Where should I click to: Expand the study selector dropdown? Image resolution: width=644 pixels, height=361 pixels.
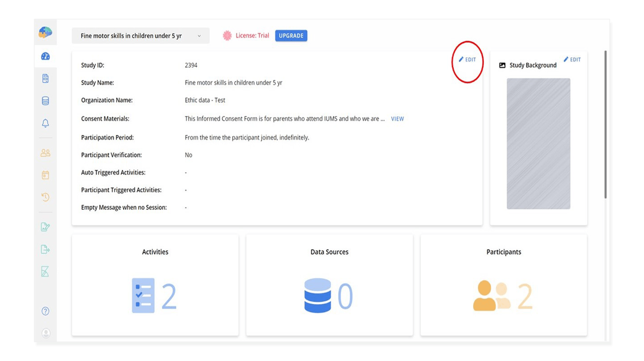click(140, 36)
